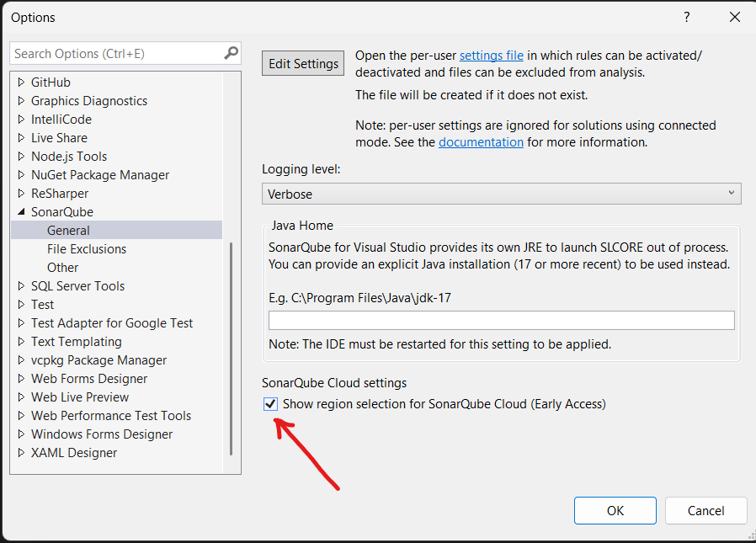Screen dimensions: 756x543
Task: Close the Options dialog
Action: [735, 17]
